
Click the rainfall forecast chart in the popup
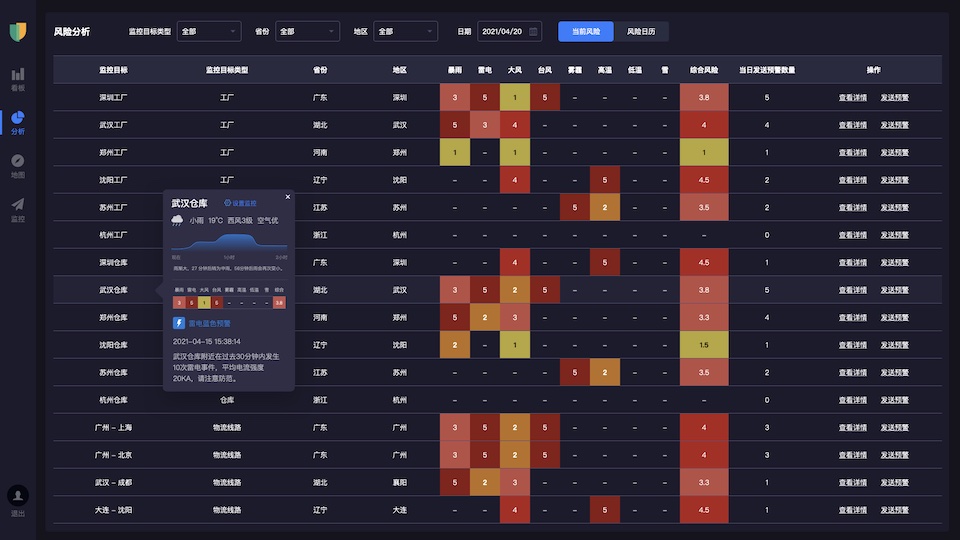click(x=228, y=246)
